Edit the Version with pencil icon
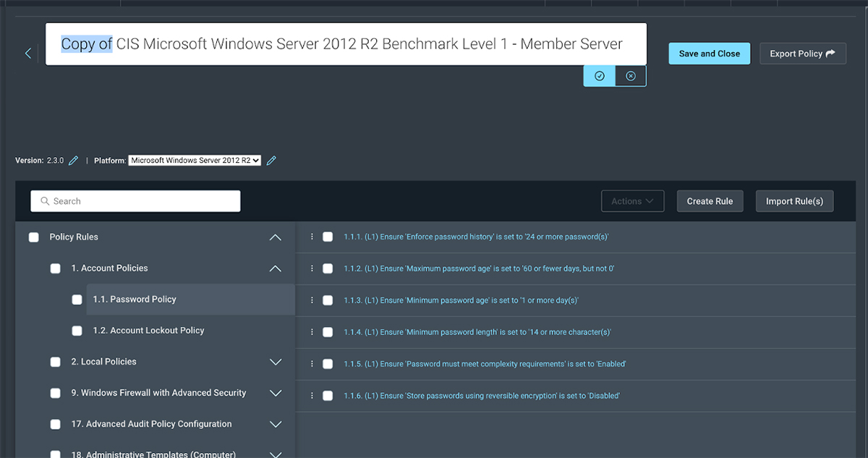The height and width of the screenshot is (458, 868). coord(73,161)
